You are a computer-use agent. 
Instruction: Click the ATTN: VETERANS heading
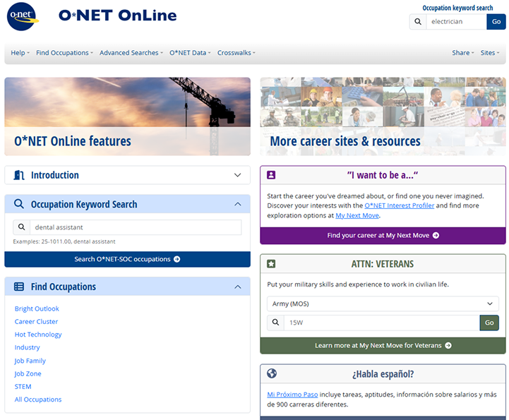(x=383, y=264)
